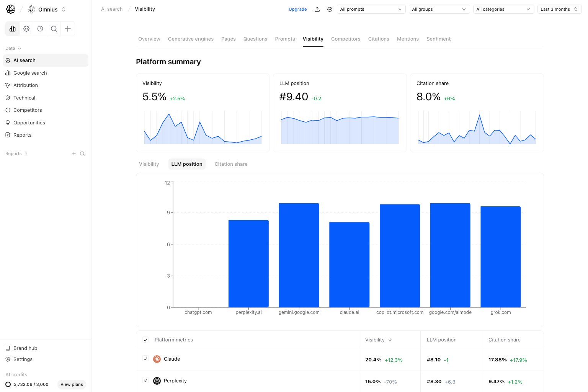Toggle the Perplexity row checkbox
The height and width of the screenshot is (392, 588).
(145, 381)
